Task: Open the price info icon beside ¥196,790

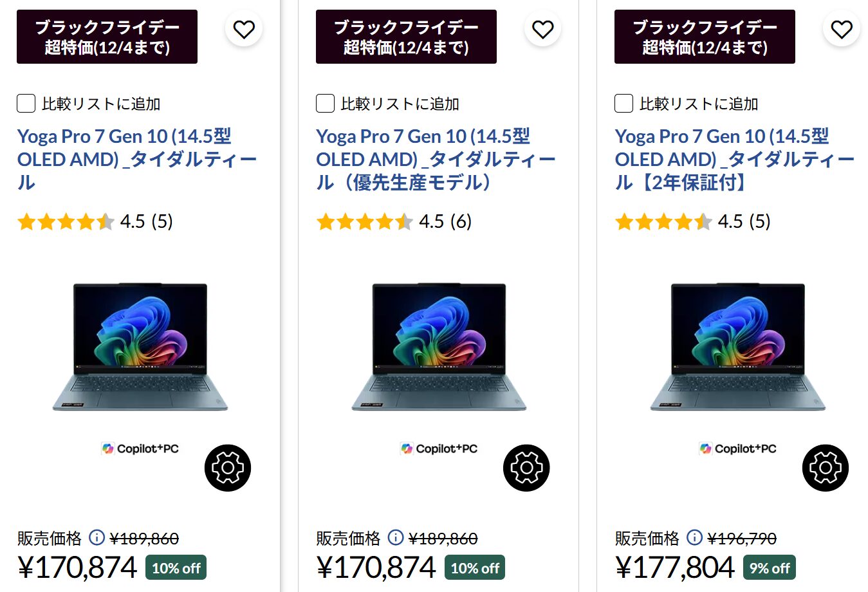Action: coord(694,537)
